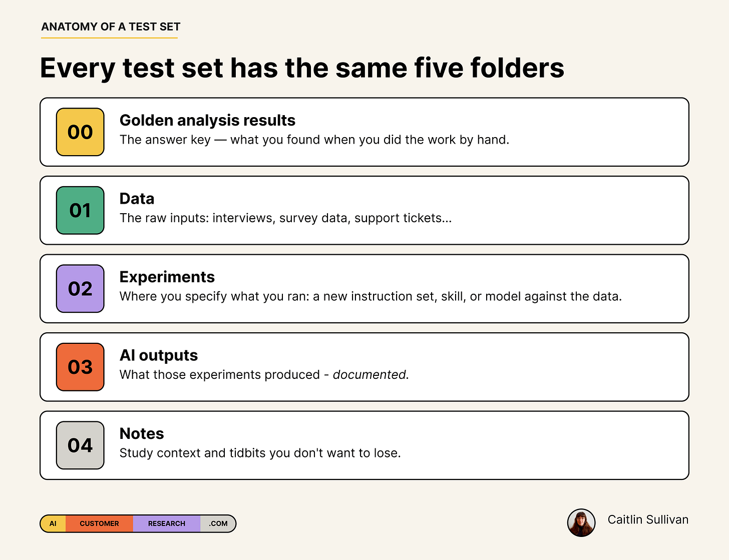This screenshot has height=560, width=729.
Task: Click the purple RESEARCH logo segment
Action: point(167,523)
